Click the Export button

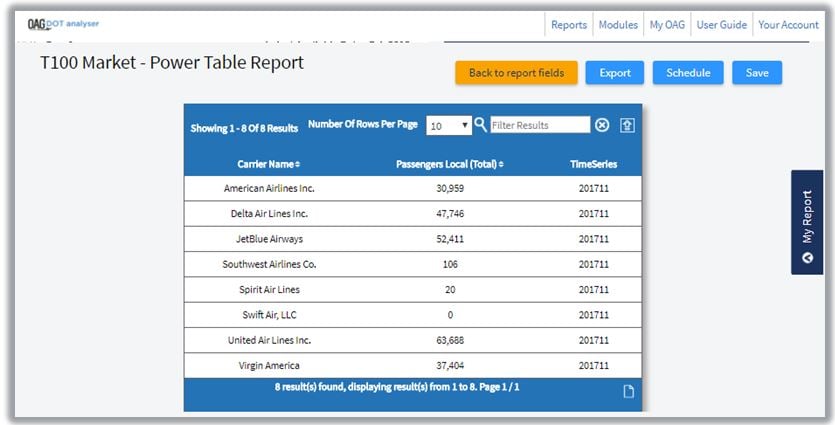[615, 73]
